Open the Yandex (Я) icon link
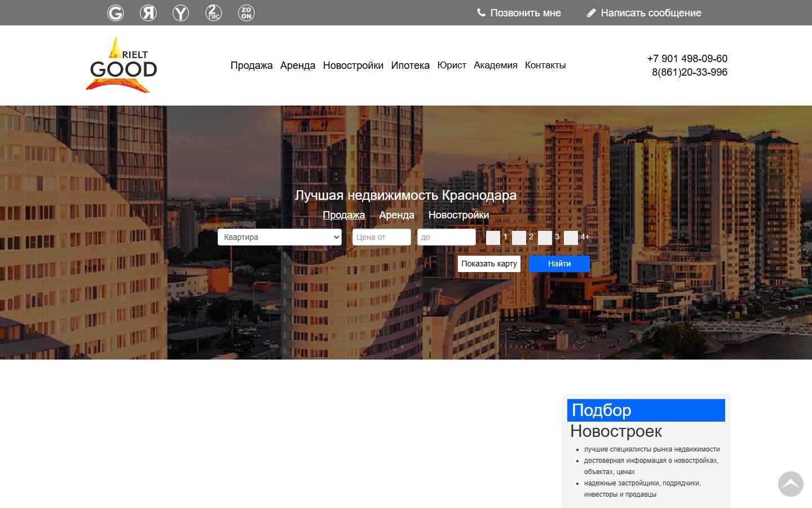Viewport: 812px width, 508px height. coord(148,13)
